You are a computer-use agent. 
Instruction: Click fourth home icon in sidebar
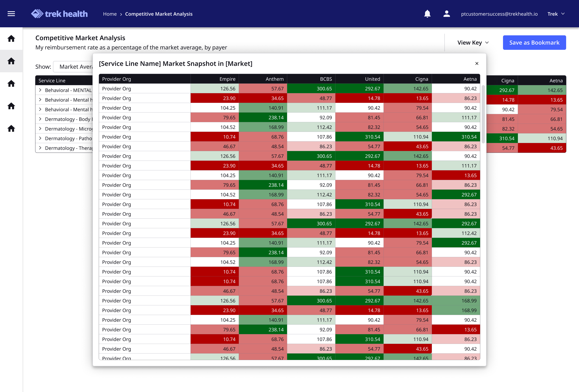pos(11,106)
